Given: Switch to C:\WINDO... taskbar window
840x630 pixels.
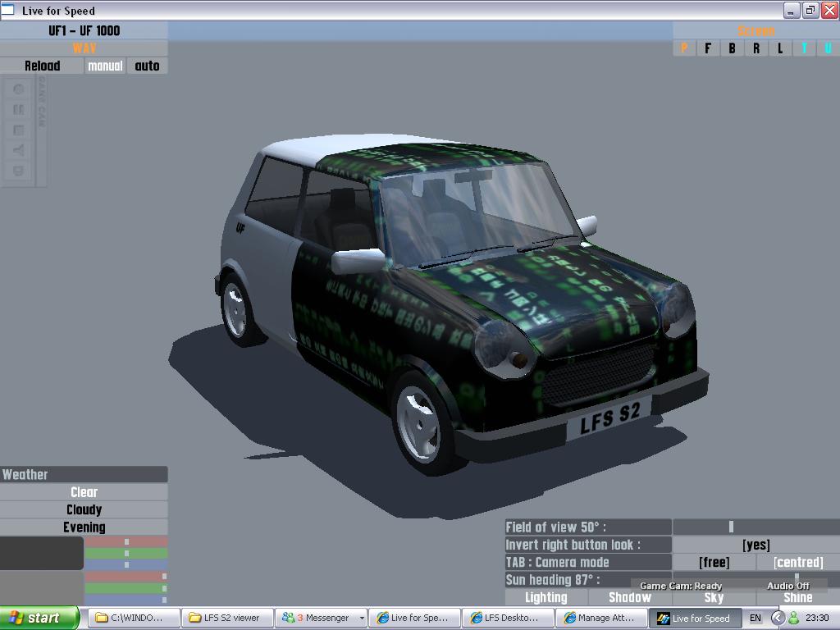Looking at the screenshot, I should [x=134, y=619].
